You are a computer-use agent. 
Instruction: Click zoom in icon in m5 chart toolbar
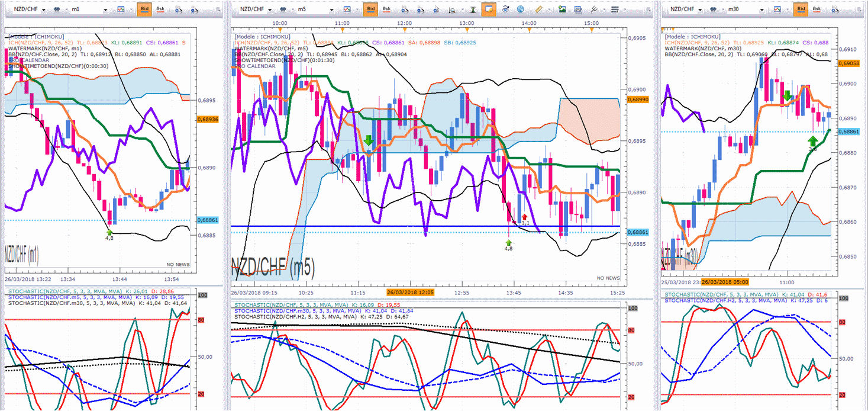pyautogui.click(x=405, y=9)
